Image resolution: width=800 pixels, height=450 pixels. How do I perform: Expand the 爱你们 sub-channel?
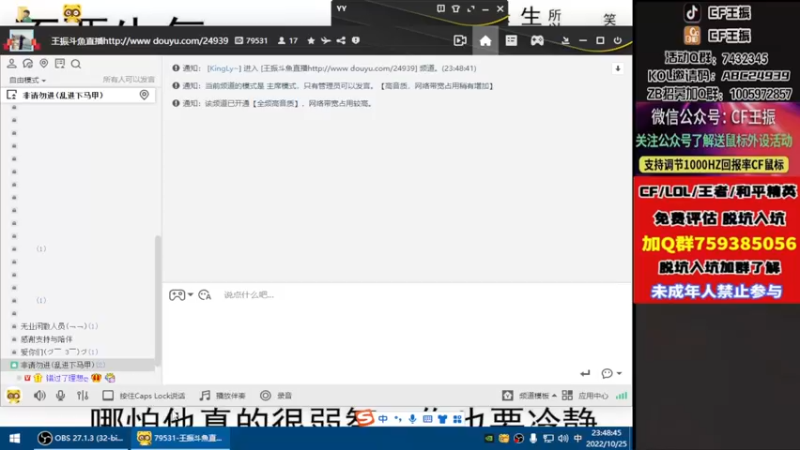point(14,352)
